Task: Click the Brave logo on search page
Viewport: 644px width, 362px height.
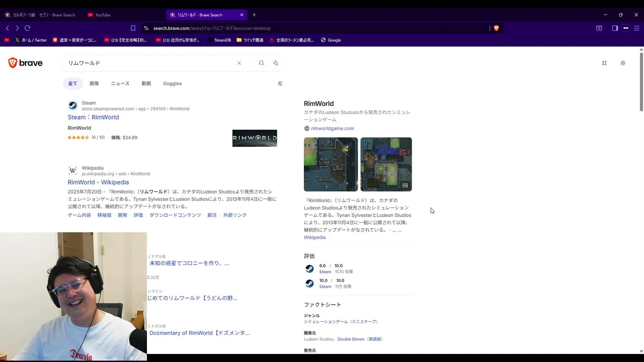Action: (x=25, y=63)
